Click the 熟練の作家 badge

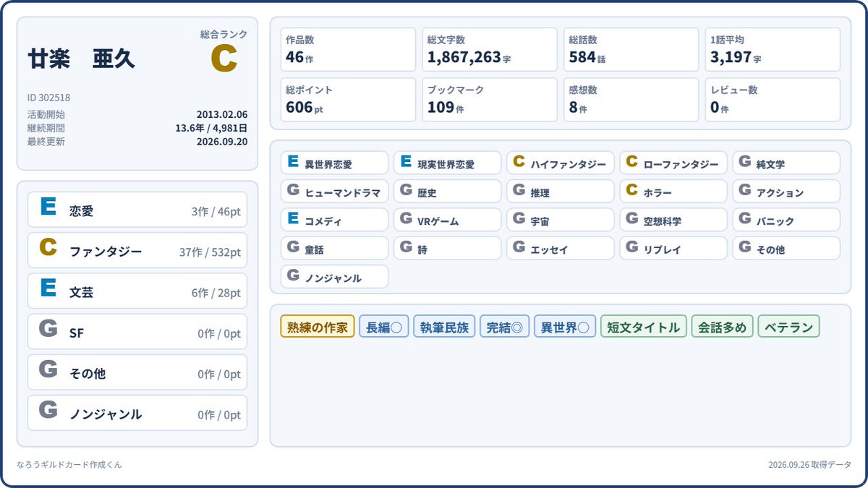318,327
